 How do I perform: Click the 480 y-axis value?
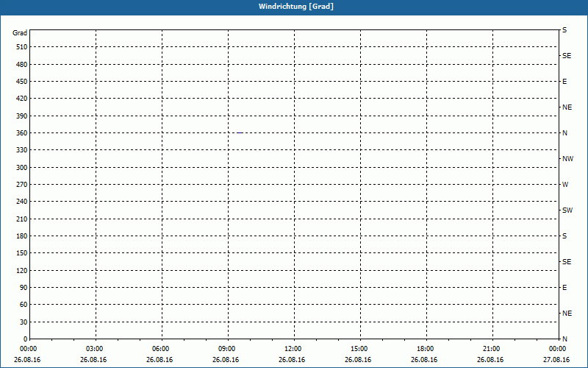coord(22,65)
